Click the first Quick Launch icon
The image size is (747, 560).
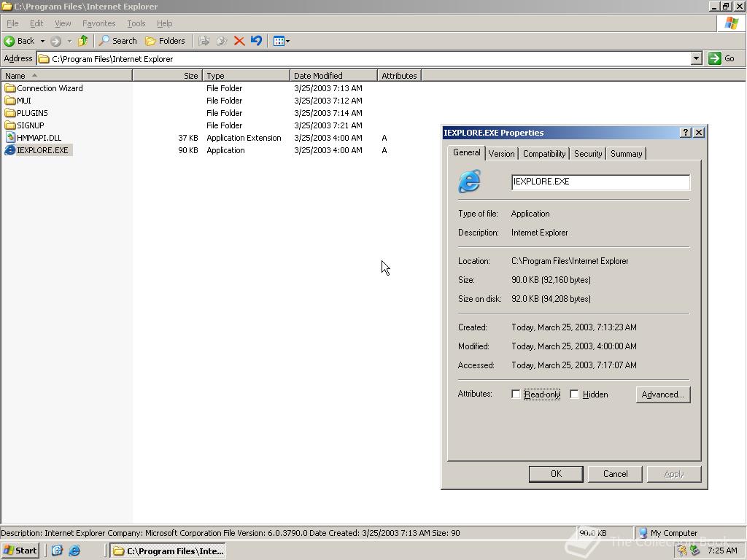tap(57, 551)
